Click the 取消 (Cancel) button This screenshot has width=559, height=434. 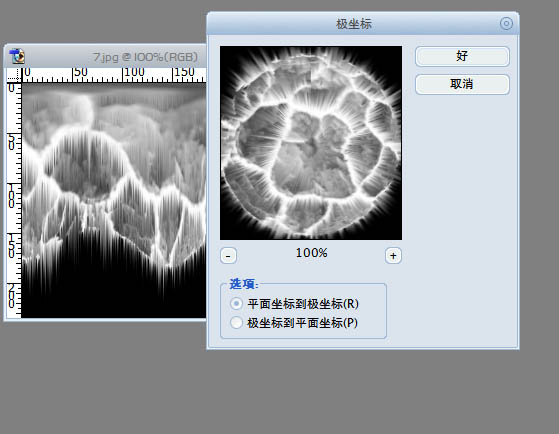462,84
